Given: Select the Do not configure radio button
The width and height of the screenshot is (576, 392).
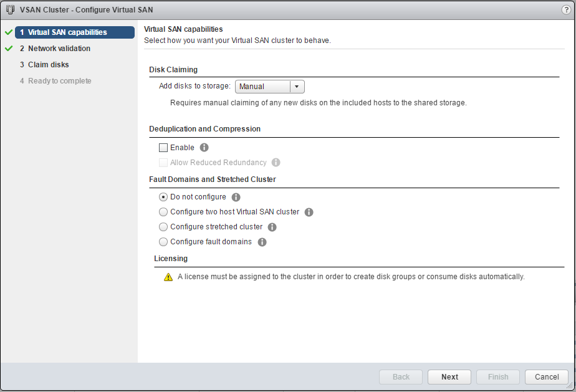Looking at the screenshot, I should coord(163,197).
